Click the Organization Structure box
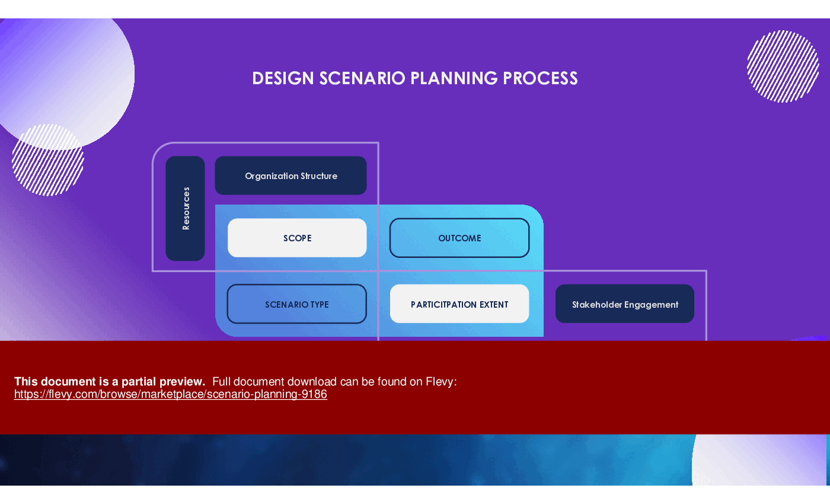Viewport: 830px width, 504px height. click(x=290, y=176)
